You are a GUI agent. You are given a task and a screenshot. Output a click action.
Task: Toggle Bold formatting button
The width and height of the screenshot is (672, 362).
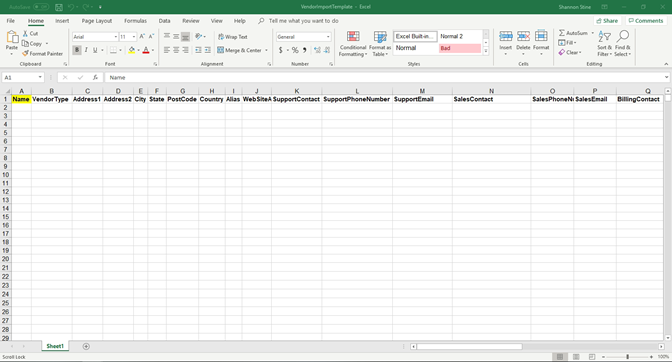click(77, 50)
